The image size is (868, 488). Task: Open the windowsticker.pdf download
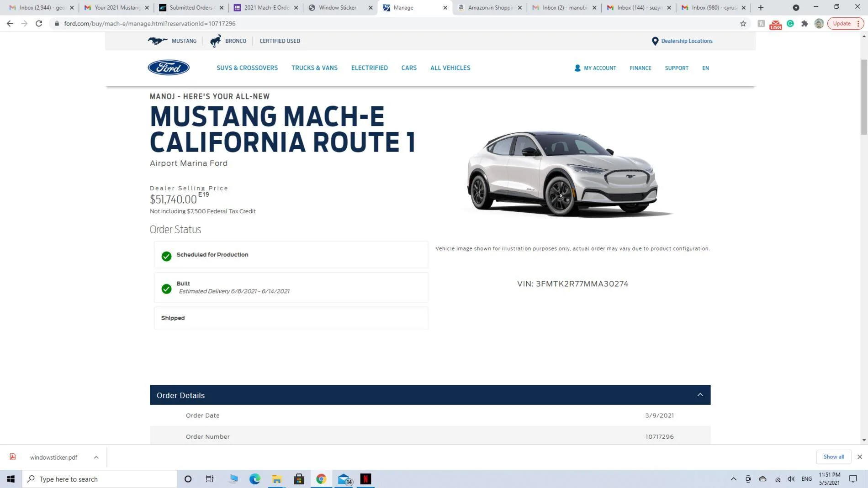coord(53,457)
